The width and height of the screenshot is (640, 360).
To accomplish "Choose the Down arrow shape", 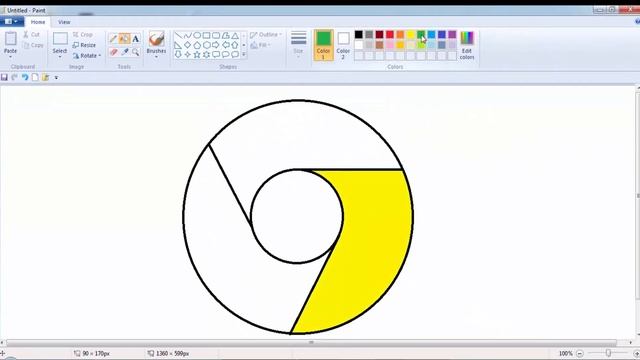I will (x=178, y=54).
